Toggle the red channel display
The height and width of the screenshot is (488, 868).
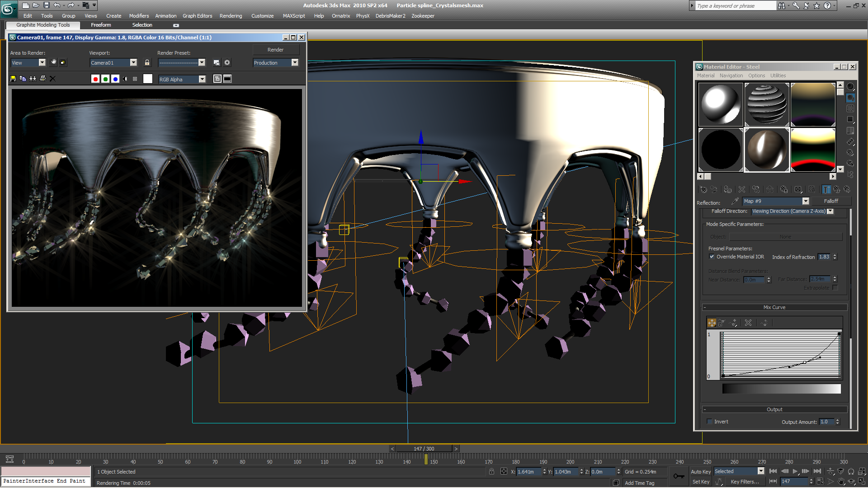[x=95, y=79]
